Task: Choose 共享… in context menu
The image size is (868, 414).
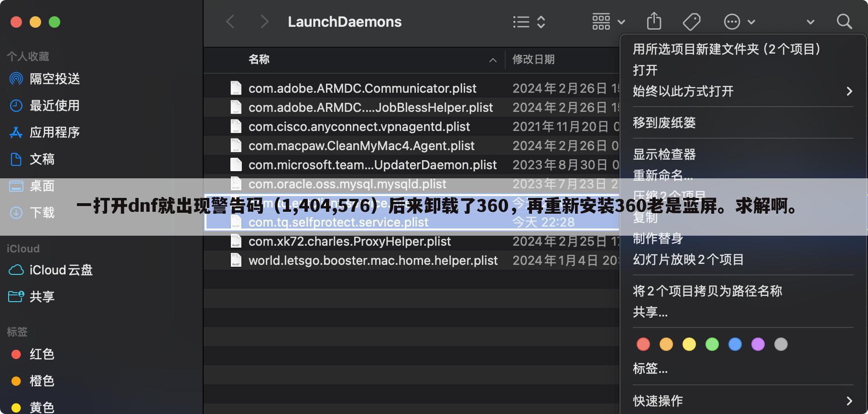Action: 650,312
